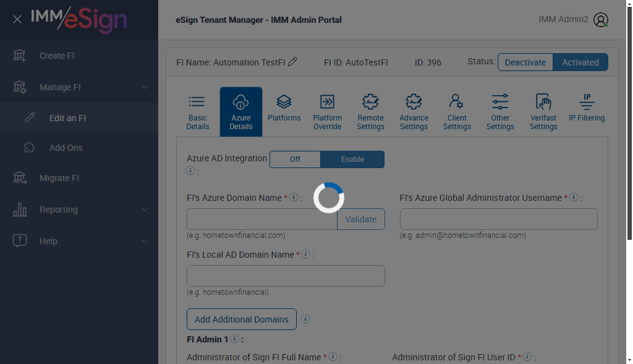Click the Client Settings person icon
The image size is (633, 364).
point(457,102)
